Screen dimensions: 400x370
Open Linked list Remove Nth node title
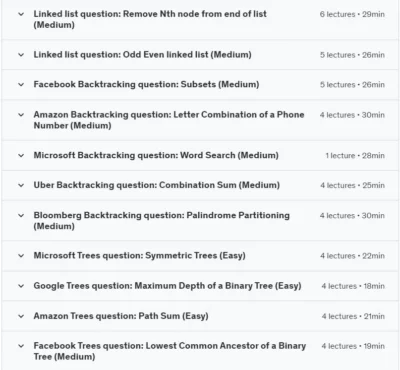coord(150,19)
